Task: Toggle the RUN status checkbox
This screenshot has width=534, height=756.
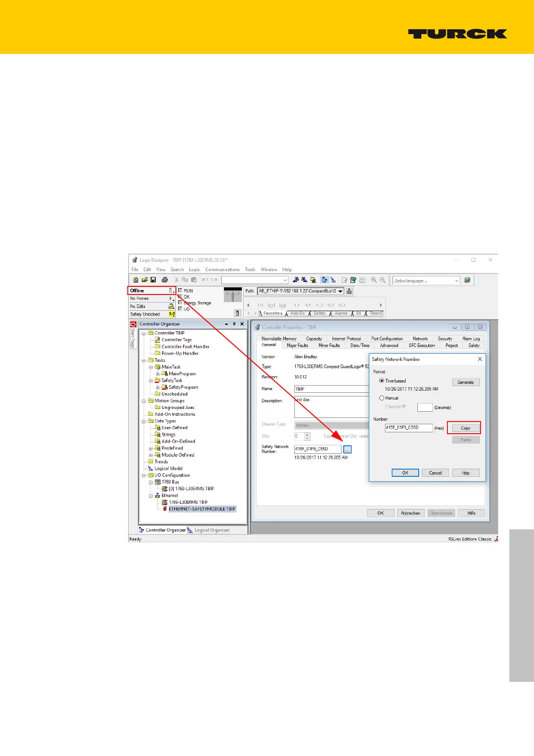Action: click(x=180, y=290)
